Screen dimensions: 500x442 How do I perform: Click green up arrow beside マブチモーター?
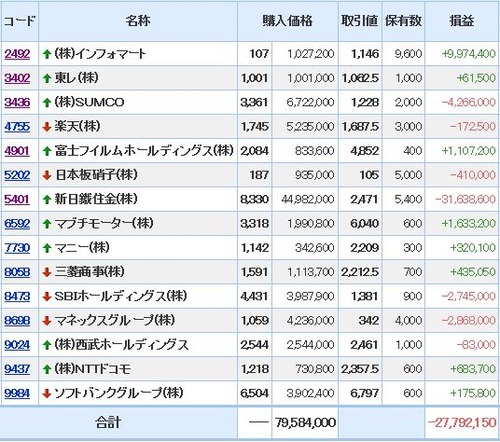(47, 224)
